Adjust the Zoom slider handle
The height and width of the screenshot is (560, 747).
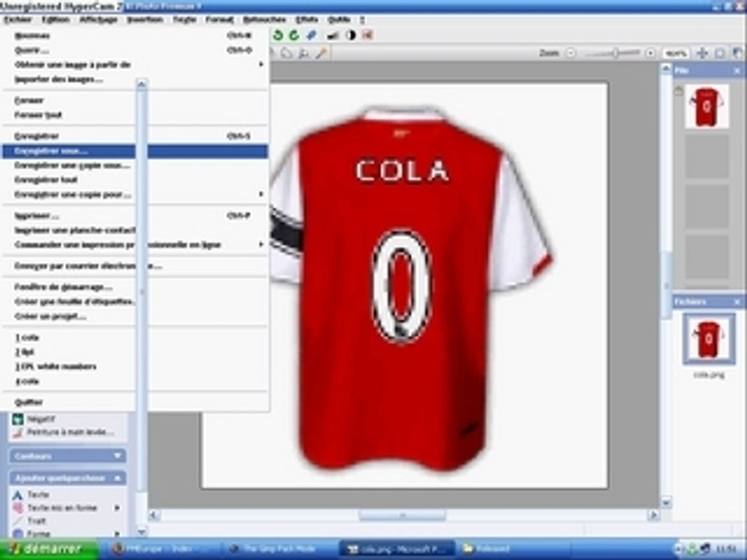pyautogui.click(x=615, y=54)
